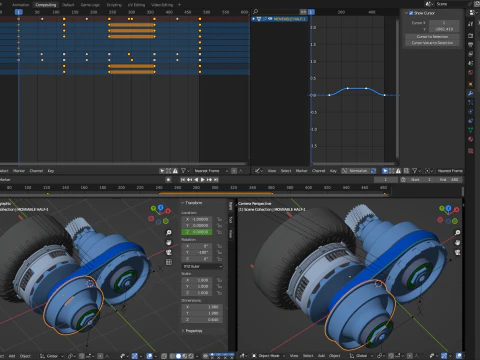Click the timeline End frame field

point(449,180)
